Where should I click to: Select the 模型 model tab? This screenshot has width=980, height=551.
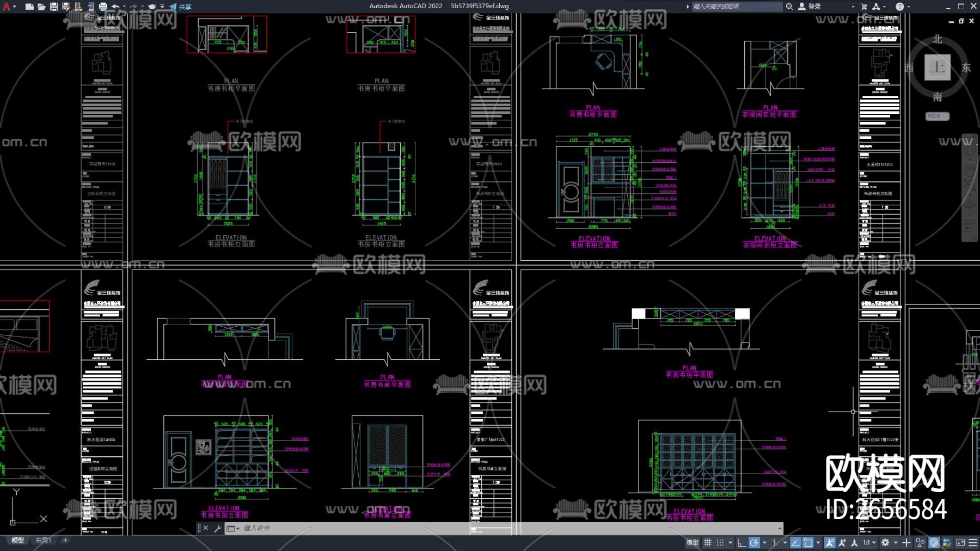18,540
